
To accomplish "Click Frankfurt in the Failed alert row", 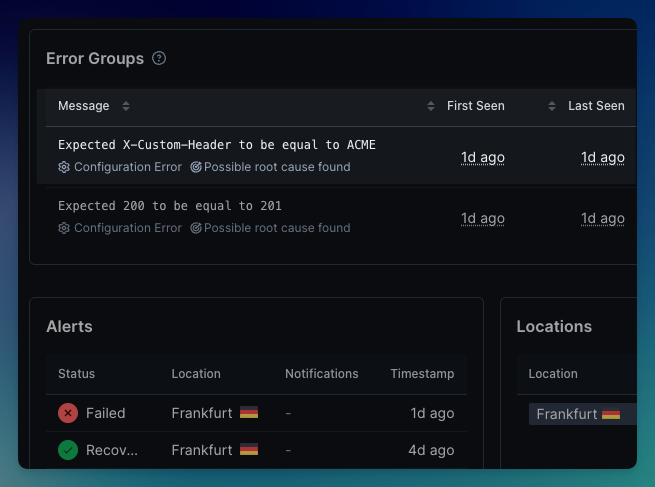I will [202, 413].
